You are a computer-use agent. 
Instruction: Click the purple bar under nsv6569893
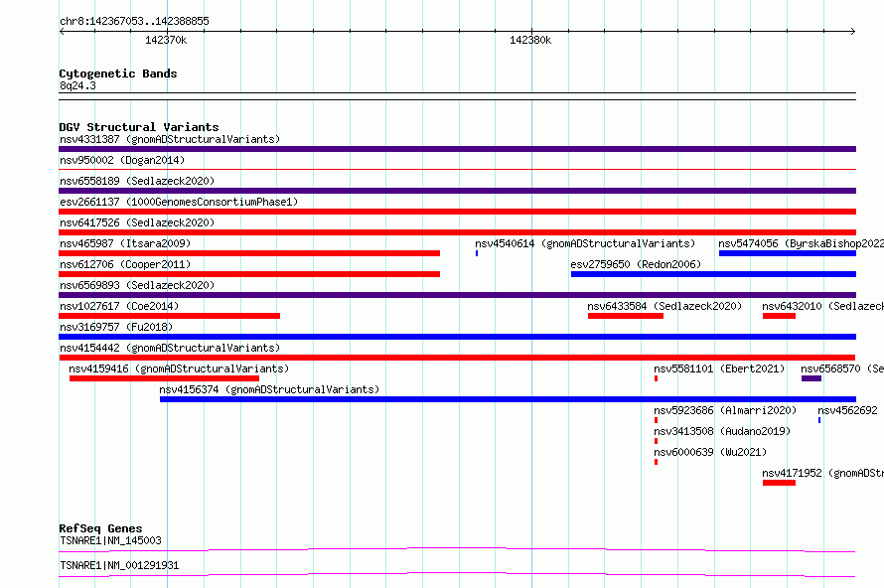[457, 295]
